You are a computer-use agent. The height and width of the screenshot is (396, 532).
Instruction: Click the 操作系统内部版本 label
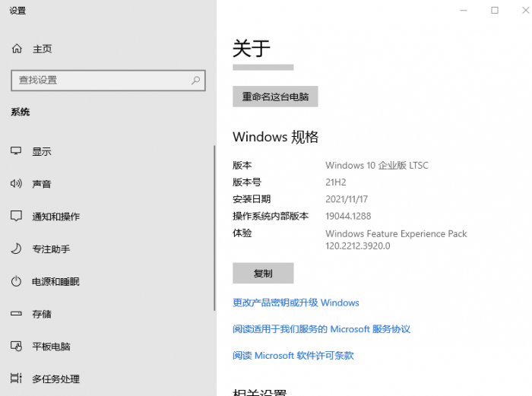tap(271, 216)
